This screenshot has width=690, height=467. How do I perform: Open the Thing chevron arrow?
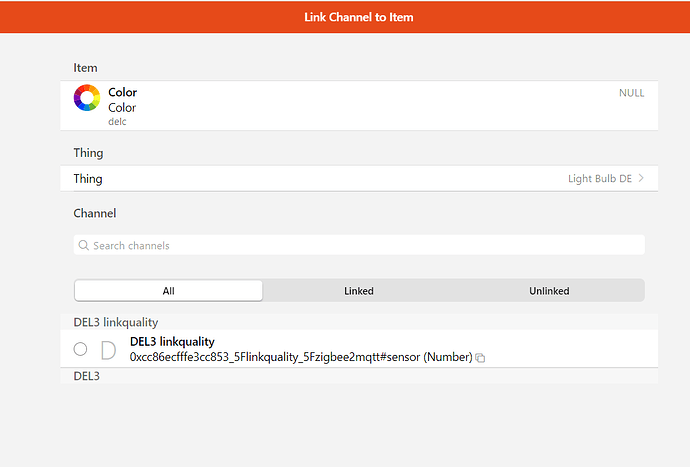coord(641,179)
